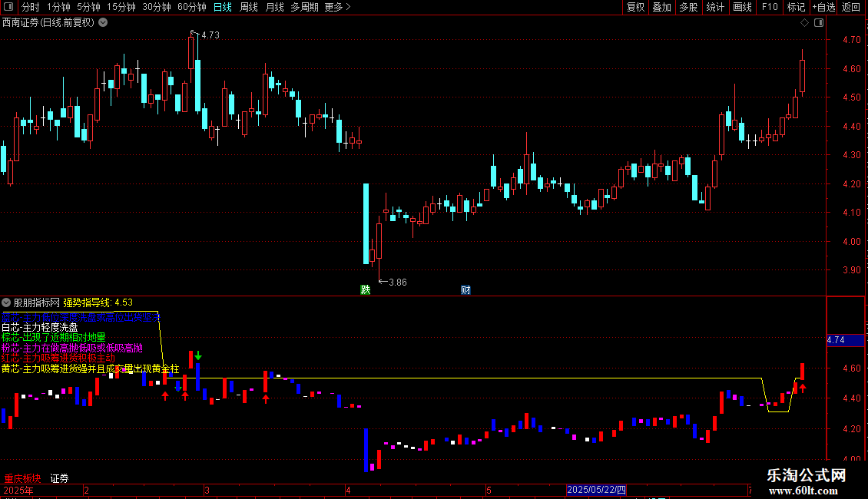Expand the 更多 periods menu
Image resolution: width=868 pixels, height=499 pixels.
coord(337,7)
